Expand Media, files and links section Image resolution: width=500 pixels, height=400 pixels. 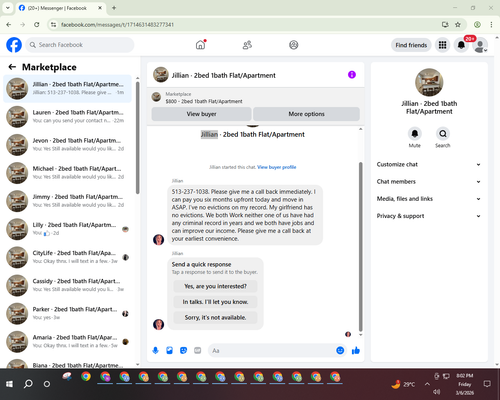pyautogui.click(x=429, y=199)
